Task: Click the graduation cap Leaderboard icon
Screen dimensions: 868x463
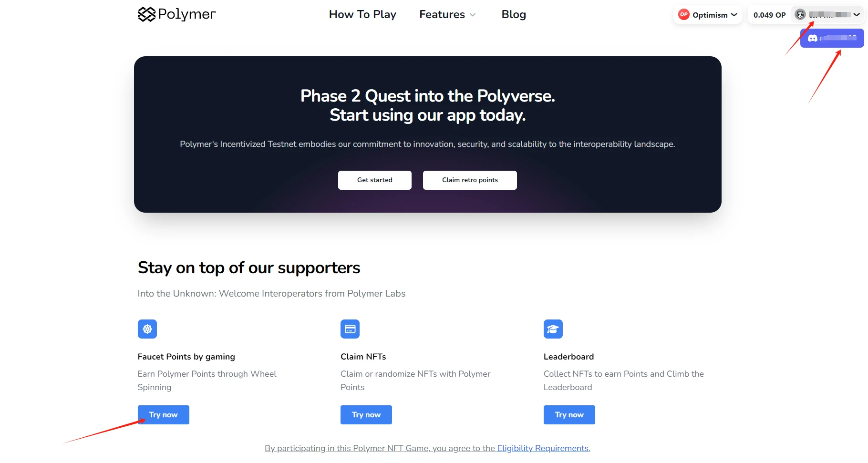Action: 553,329
